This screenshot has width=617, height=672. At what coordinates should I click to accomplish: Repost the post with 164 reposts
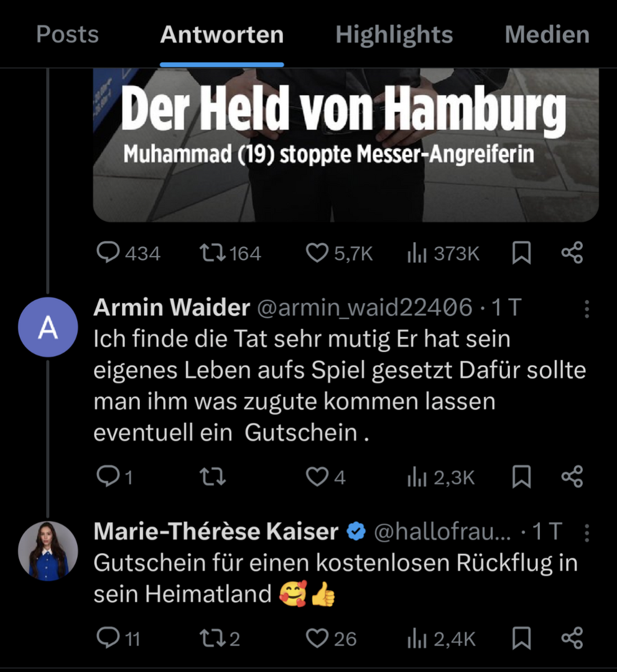click(230, 253)
